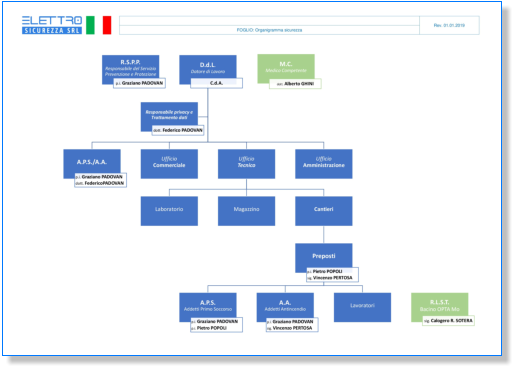The image size is (518, 371).
Task: Select the Cantieri box
Action: (324, 211)
